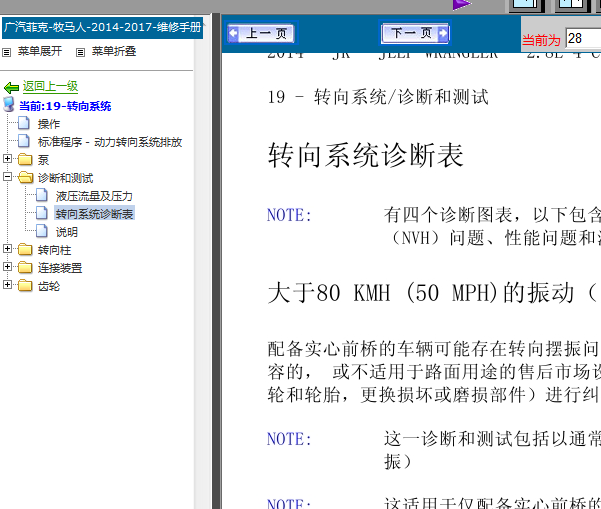Click the 齿轮 folder icon
601x509 pixels.
coord(25,285)
